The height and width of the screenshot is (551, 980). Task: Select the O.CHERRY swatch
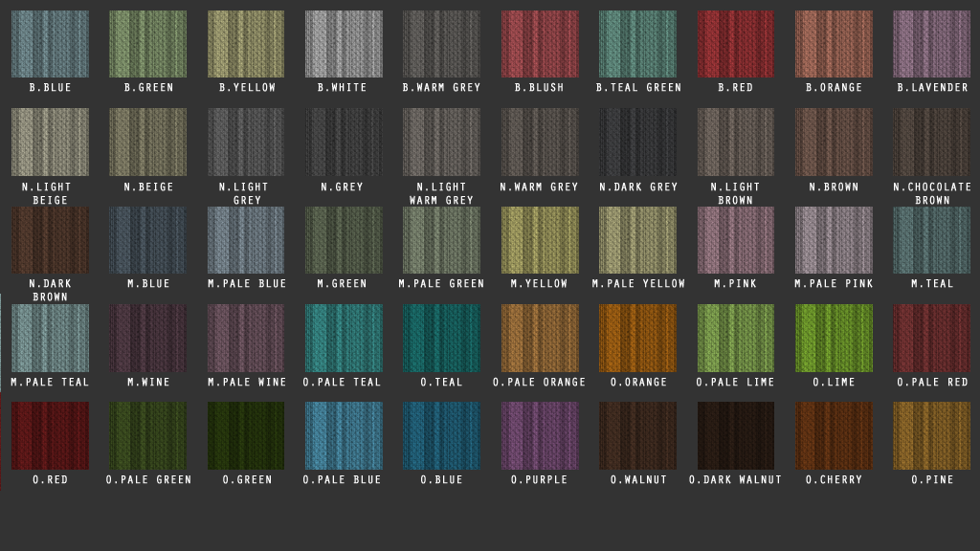point(834,435)
